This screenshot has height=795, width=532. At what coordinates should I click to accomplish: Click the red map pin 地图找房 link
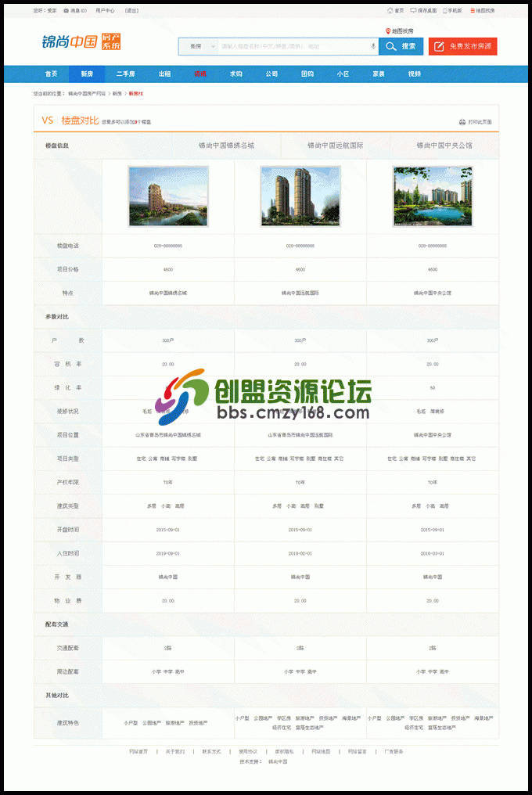[x=400, y=31]
